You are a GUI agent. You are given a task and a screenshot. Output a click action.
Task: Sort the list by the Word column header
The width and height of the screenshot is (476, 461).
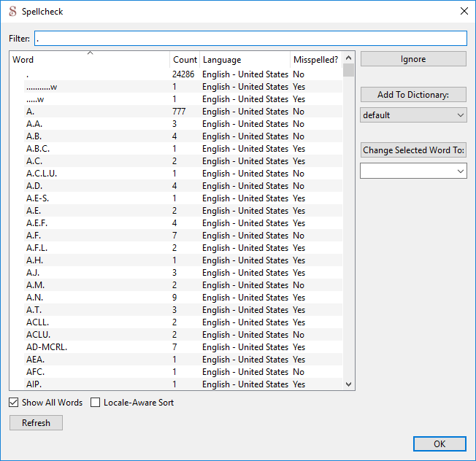click(x=89, y=60)
